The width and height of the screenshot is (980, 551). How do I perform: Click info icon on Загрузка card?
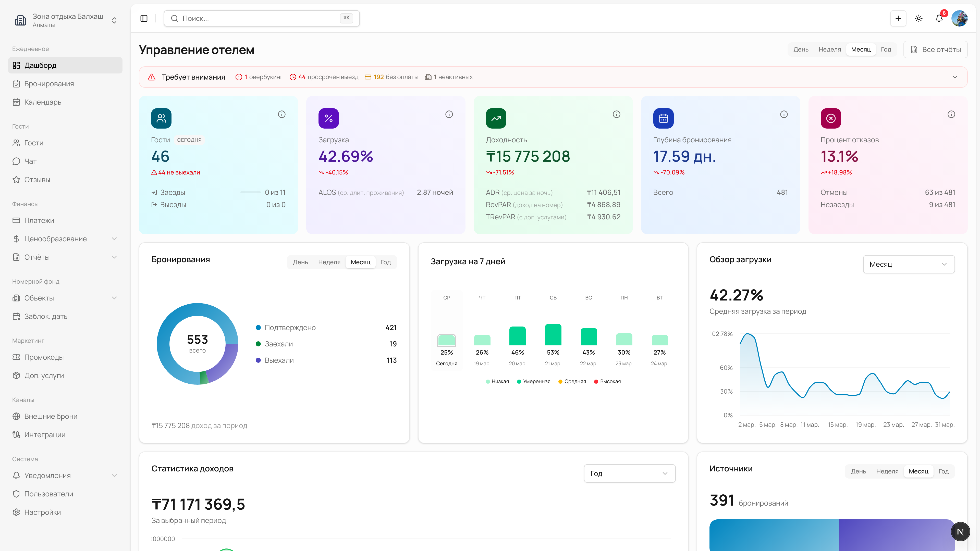449,114
